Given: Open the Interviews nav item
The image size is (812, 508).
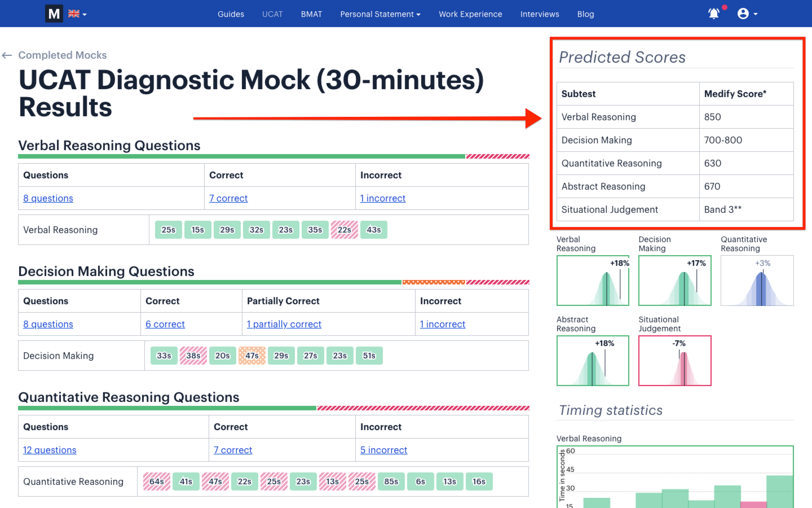Looking at the screenshot, I should coord(540,14).
